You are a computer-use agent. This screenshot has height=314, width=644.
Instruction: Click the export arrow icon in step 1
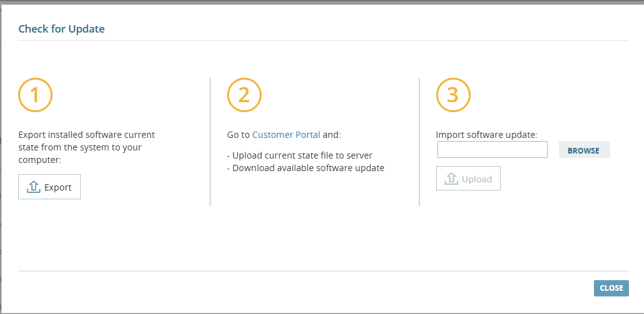pos(33,187)
